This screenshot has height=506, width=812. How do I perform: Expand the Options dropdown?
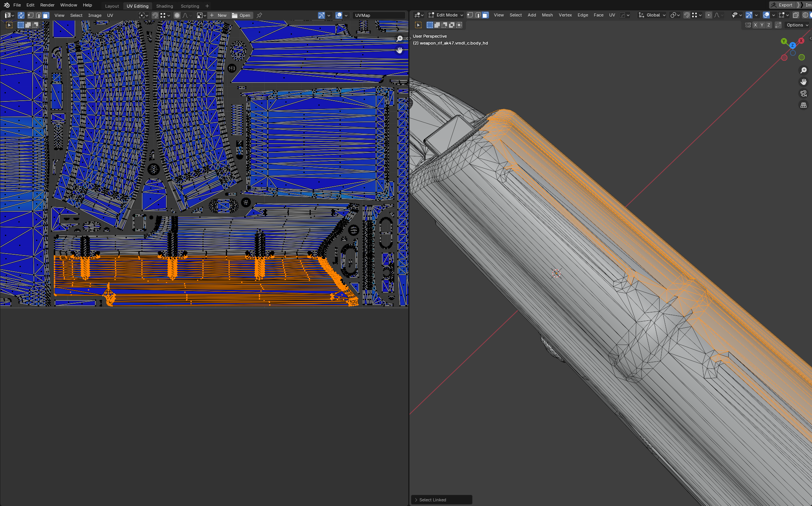[x=797, y=25]
